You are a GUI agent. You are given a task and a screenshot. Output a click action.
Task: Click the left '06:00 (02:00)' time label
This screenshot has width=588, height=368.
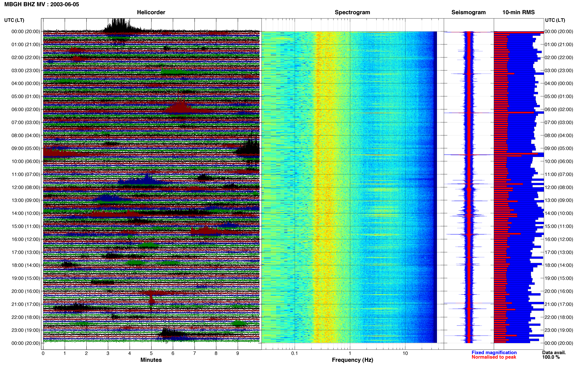point(26,109)
